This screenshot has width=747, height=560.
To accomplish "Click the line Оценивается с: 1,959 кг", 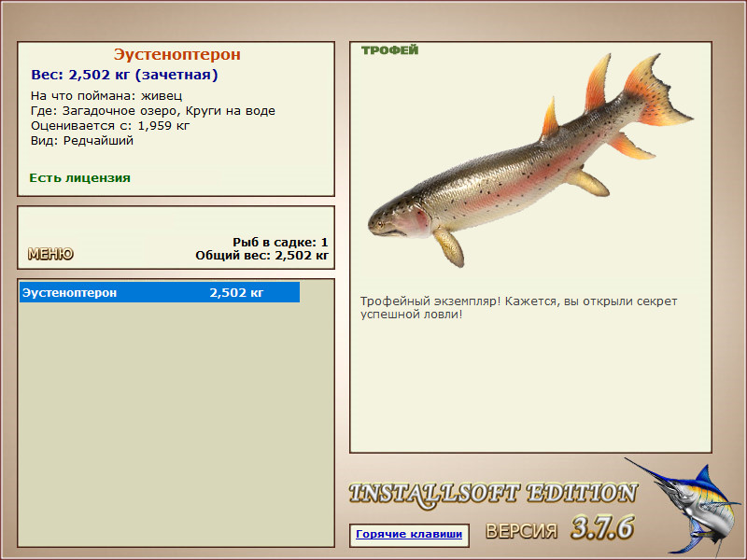I will click(110, 126).
